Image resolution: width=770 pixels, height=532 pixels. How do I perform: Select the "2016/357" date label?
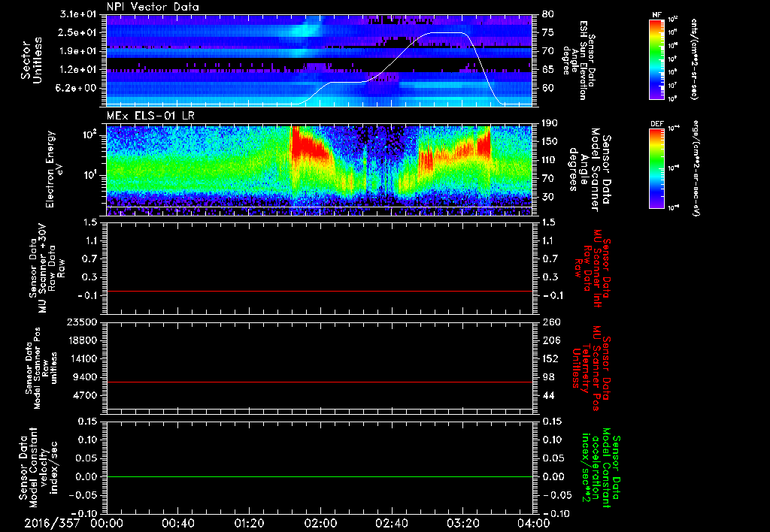pyautogui.click(x=52, y=523)
